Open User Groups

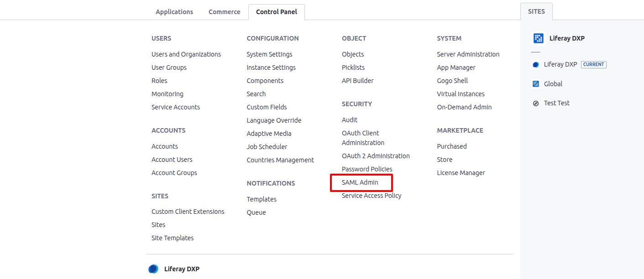(169, 67)
